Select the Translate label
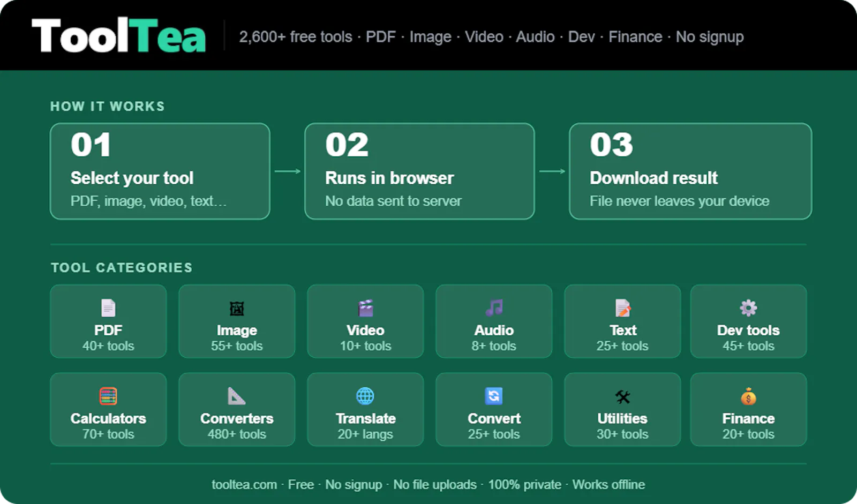 click(x=366, y=418)
